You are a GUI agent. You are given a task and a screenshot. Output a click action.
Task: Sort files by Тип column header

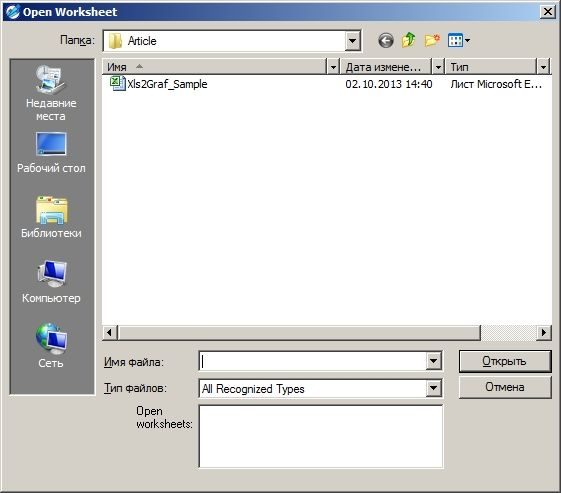click(x=491, y=67)
